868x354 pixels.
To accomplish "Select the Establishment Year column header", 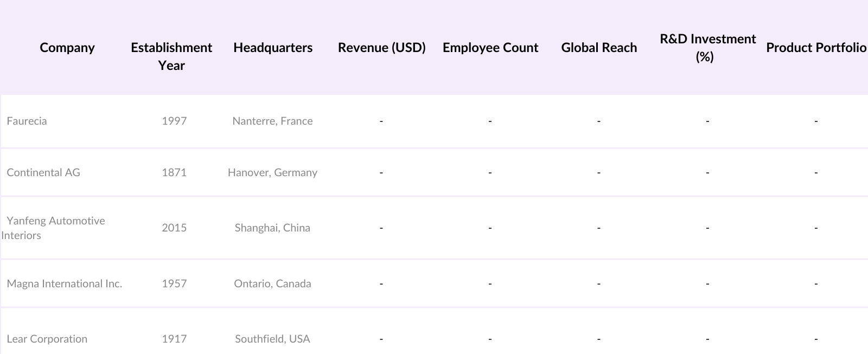I will coord(171,56).
